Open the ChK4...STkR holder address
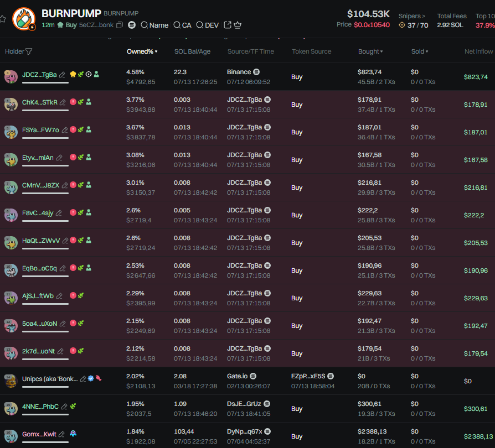Viewport: 495px width, 448px height. (x=40, y=102)
